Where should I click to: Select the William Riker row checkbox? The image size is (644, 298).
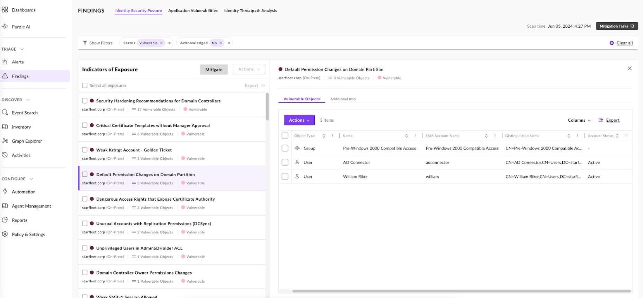285,176
